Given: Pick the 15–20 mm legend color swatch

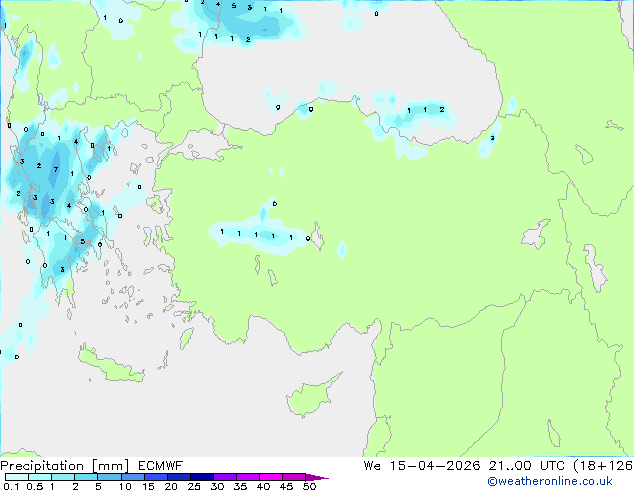Looking at the screenshot, I should 156,477.
